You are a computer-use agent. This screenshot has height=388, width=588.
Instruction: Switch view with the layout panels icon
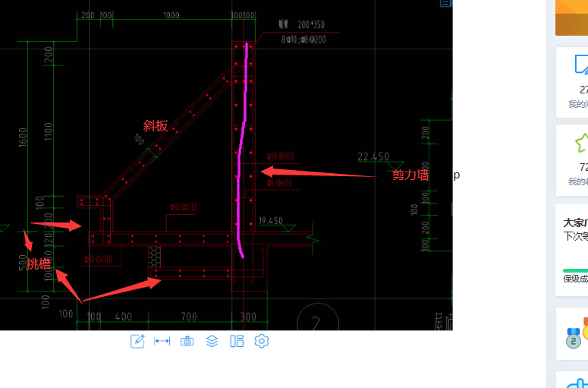point(237,341)
